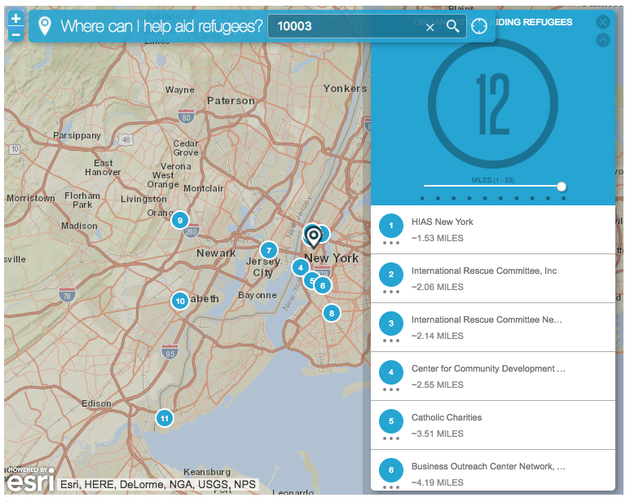
Task: Click ~4.19 MILES distance text
Action: [437, 483]
